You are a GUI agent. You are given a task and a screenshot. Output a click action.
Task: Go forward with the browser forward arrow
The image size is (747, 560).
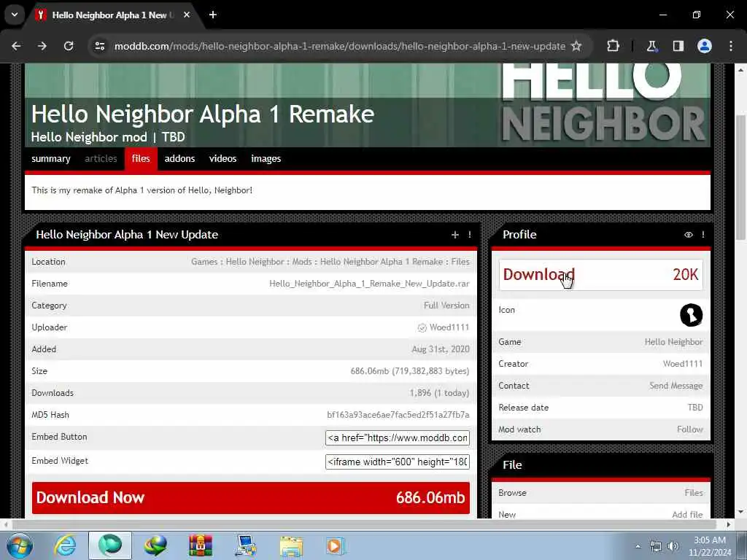[42, 46]
